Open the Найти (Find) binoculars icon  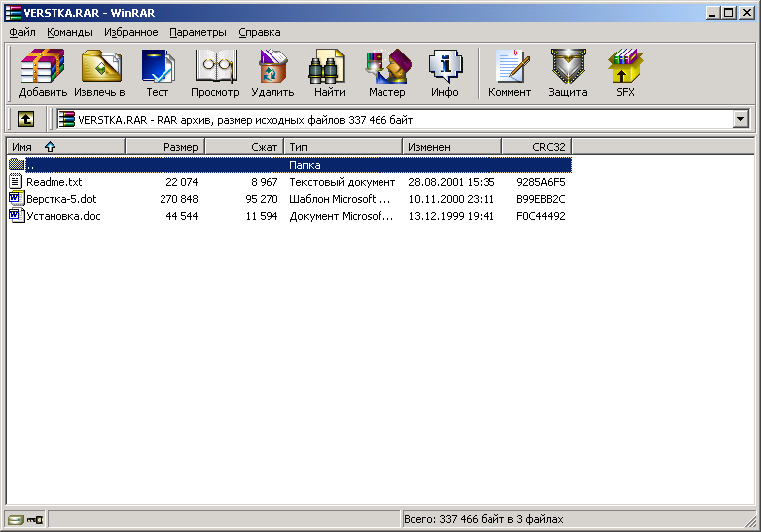click(x=328, y=66)
